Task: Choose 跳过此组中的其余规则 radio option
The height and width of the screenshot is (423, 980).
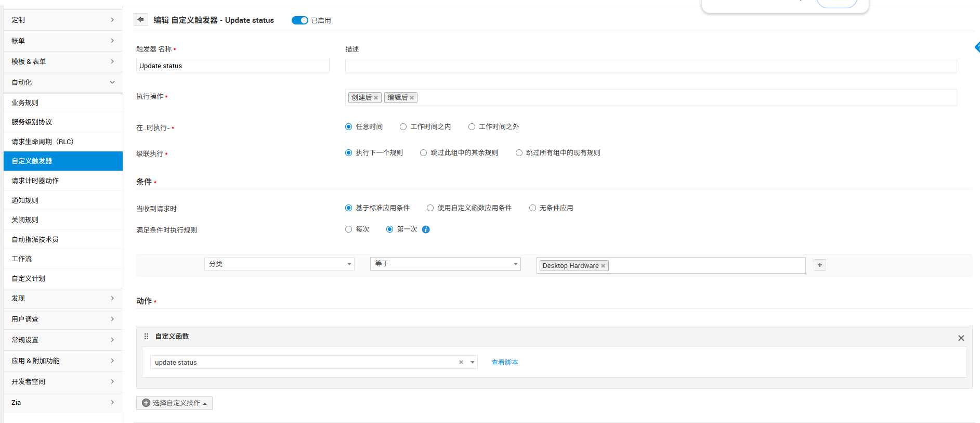Action: (424, 153)
